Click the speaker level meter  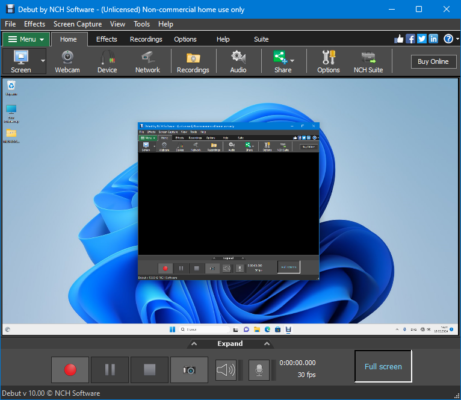tap(240, 370)
